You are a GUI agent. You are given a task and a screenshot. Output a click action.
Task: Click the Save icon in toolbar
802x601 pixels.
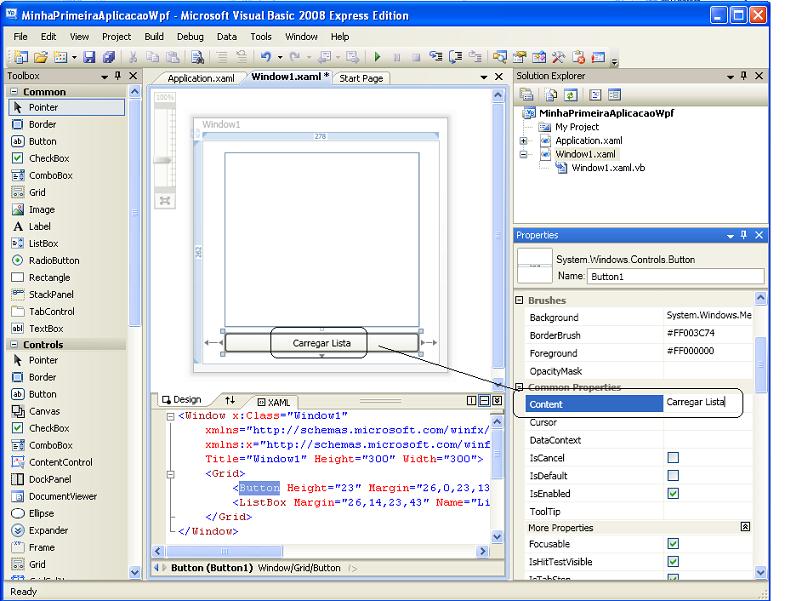(x=89, y=57)
